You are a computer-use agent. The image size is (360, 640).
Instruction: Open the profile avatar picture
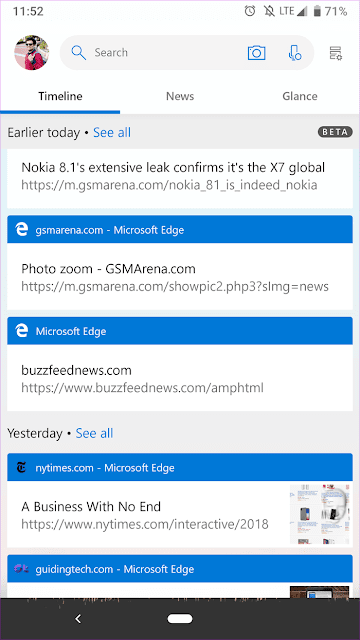32,53
